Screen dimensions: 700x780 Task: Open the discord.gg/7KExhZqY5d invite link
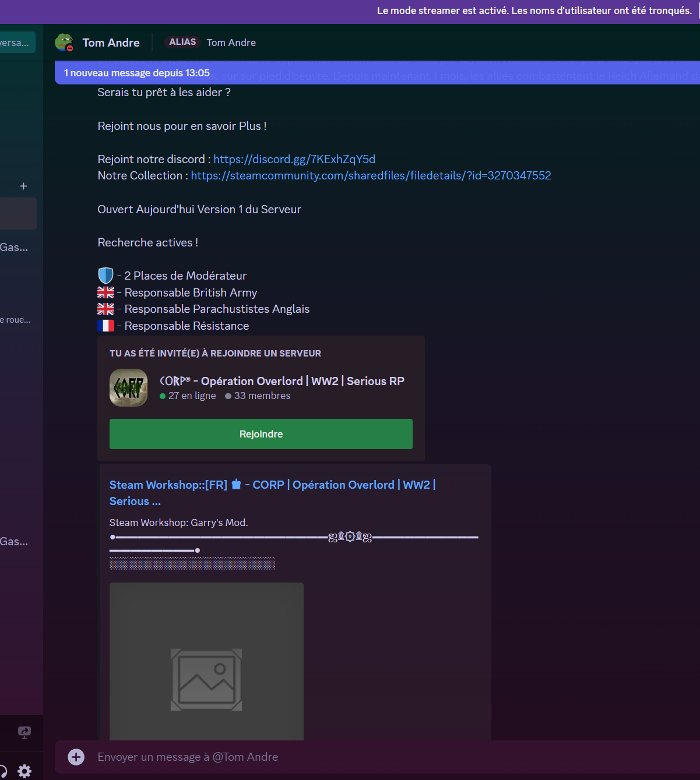[294, 159]
